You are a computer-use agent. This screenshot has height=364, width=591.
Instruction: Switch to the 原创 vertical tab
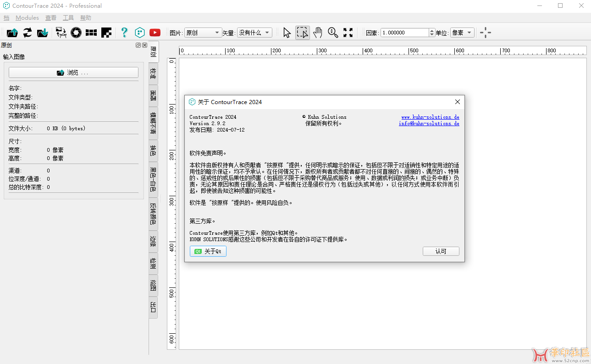[x=154, y=51]
